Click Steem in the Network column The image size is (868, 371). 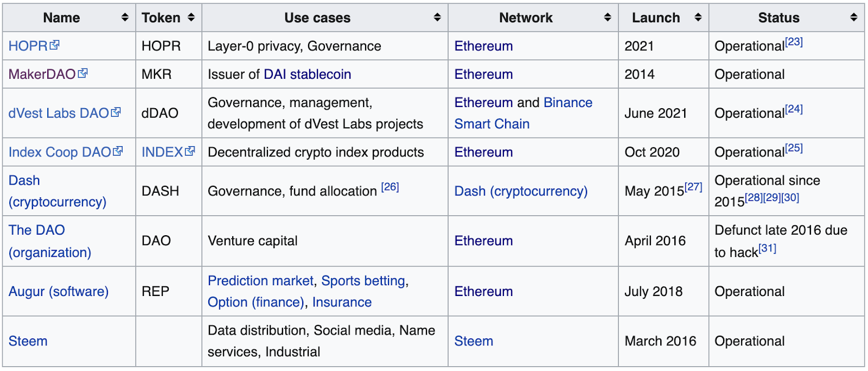(474, 341)
